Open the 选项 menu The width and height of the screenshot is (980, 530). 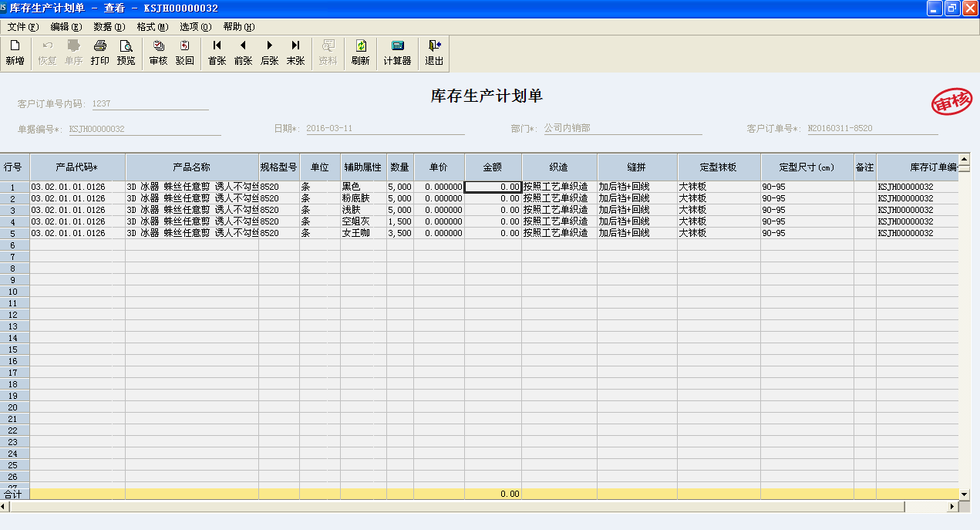pos(196,27)
